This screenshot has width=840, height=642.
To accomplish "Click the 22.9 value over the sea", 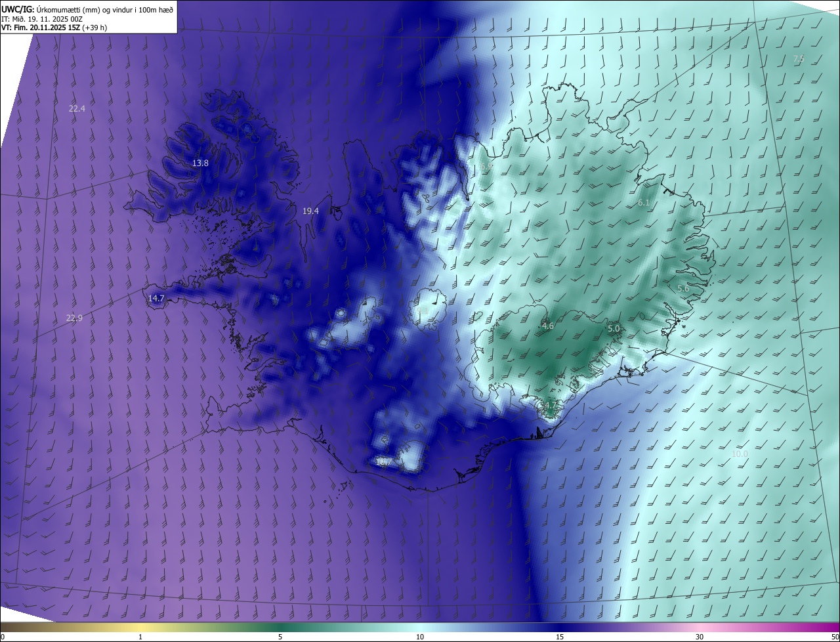I will (74, 318).
